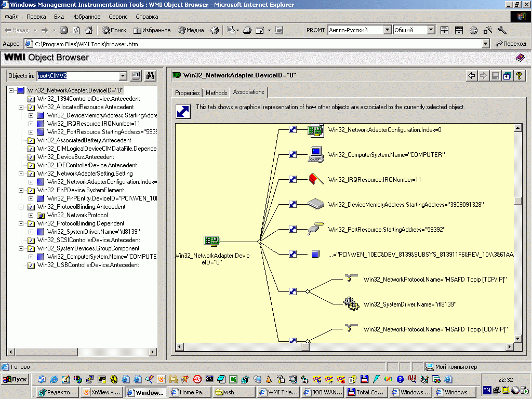Open the Сервис menu

click(x=118, y=17)
